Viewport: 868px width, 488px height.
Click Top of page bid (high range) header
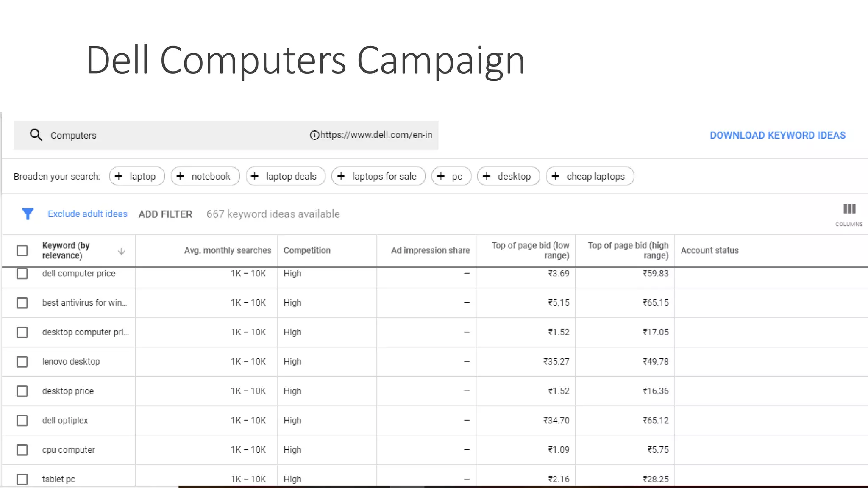pos(628,250)
